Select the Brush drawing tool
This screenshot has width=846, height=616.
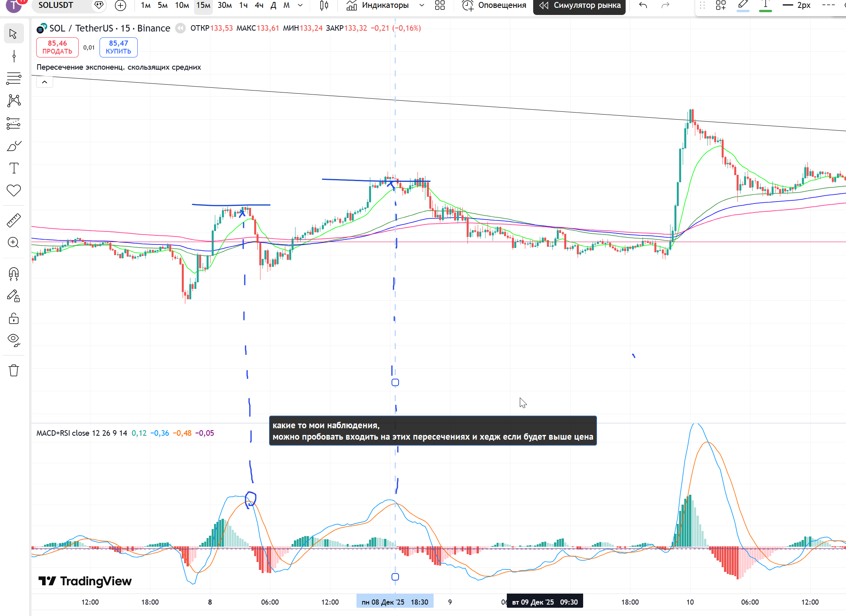pyautogui.click(x=14, y=146)
